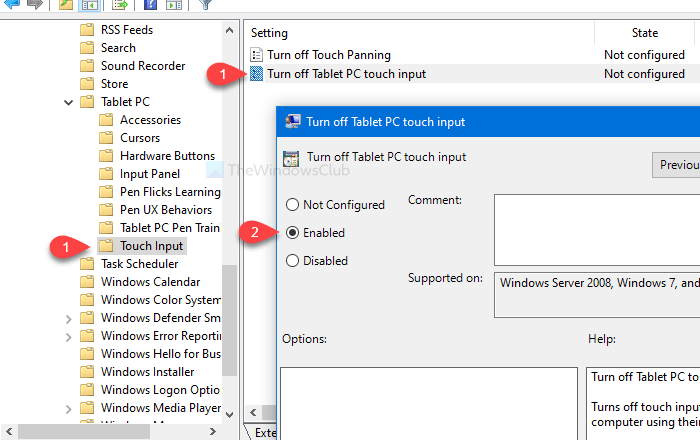Click the Sound Recorder folder icon
The image size is (700, 440).
88,66
